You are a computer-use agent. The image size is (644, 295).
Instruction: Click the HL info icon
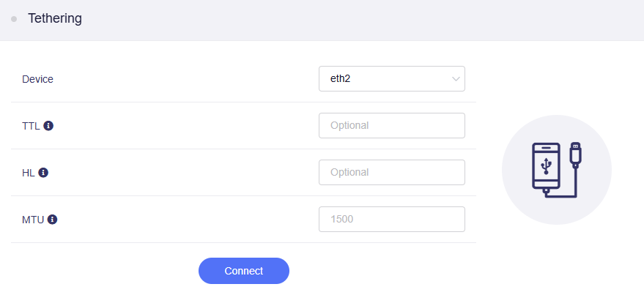point(43,173)
